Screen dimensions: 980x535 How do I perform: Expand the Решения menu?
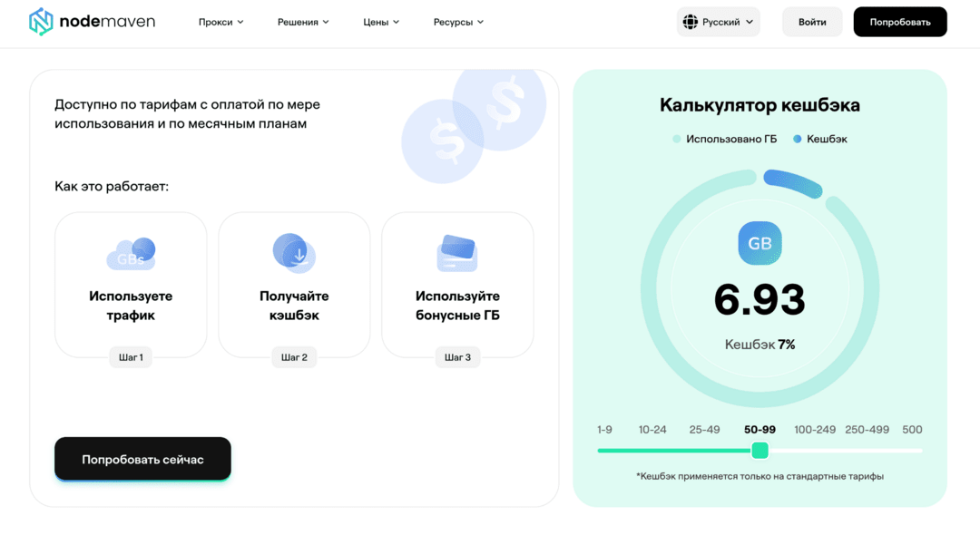click(x=303, y=22)
